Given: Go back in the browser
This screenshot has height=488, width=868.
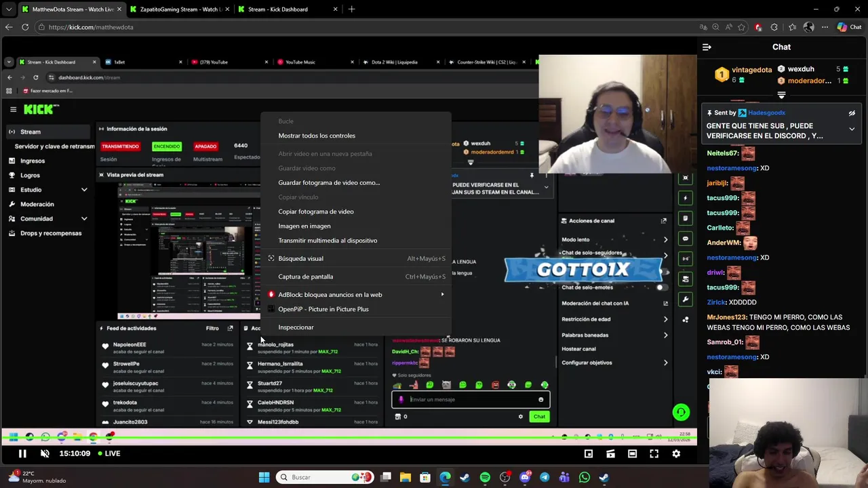Looking at the screenshot, I should click(x=9, y=27).
